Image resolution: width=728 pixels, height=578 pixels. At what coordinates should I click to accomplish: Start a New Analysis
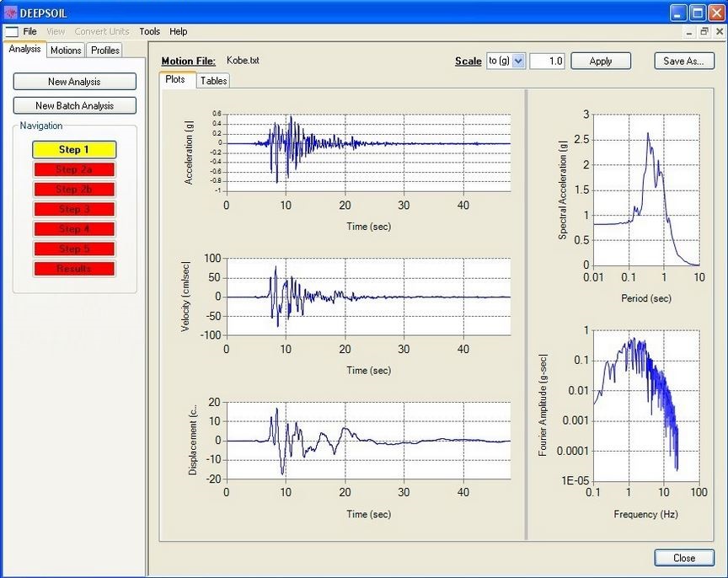pyautogui.click(x=74, y=82)
